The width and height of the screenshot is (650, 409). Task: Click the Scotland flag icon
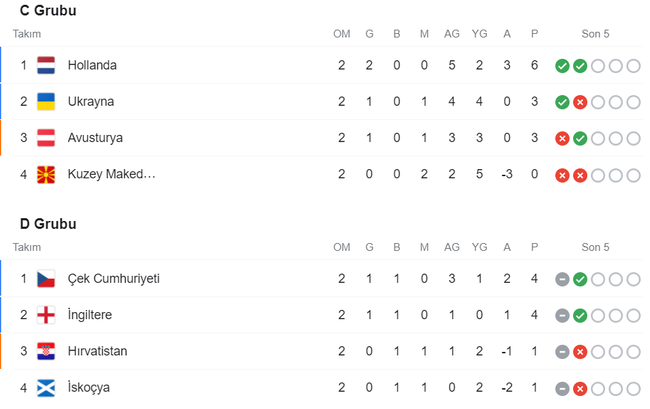(46, 387)
